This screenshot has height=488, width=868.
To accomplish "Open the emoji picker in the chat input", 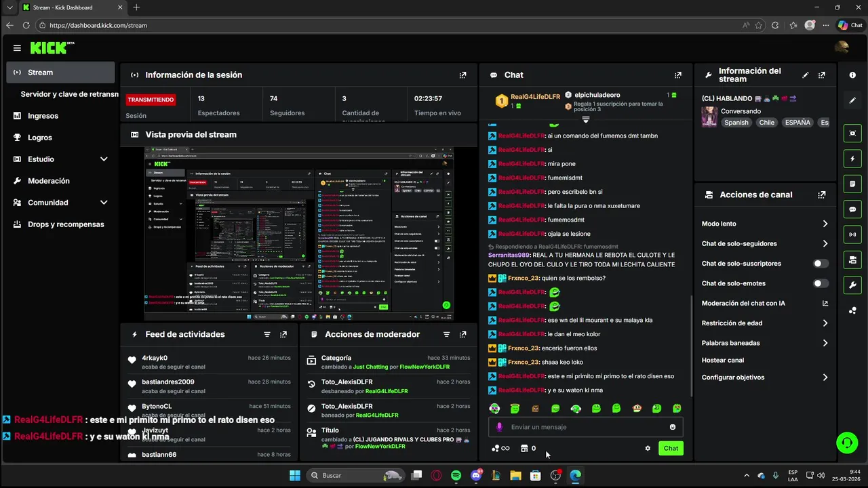I will click(x=673, y=427).
